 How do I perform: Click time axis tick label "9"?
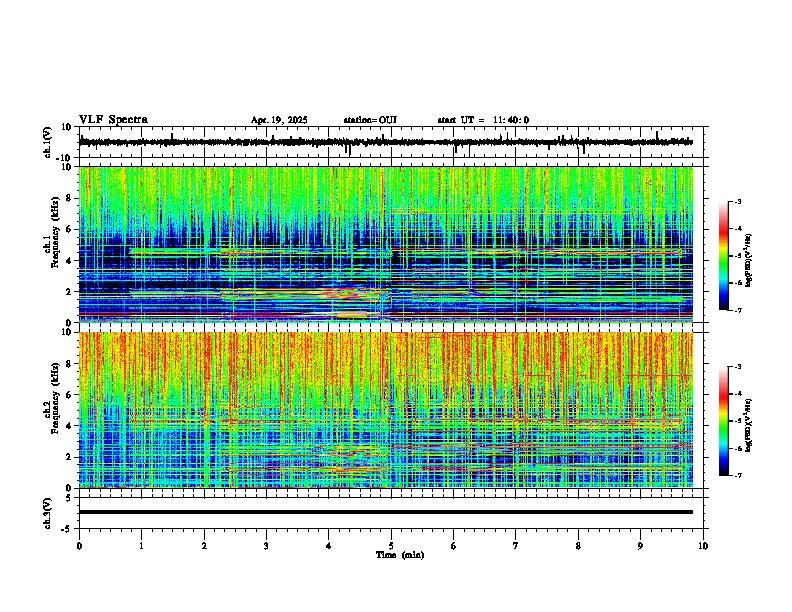pos(640,546)
